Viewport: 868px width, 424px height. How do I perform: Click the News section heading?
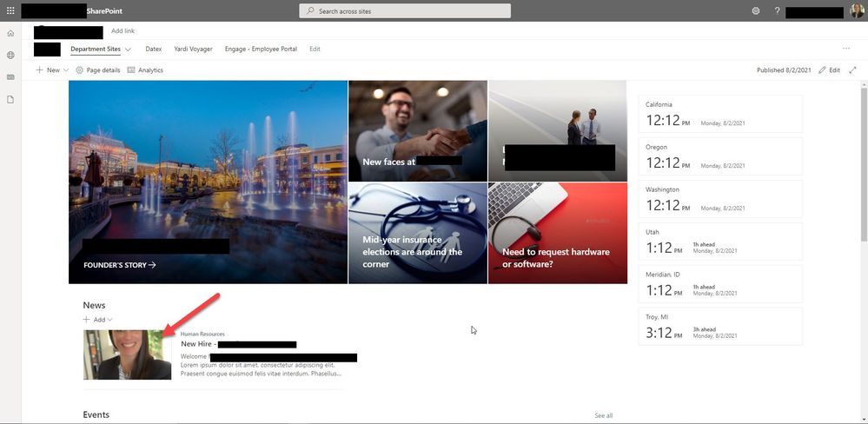[94, 305]
